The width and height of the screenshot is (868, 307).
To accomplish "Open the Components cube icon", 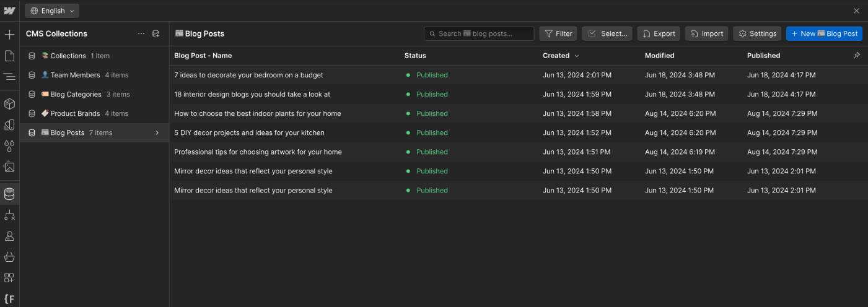I will [x=9, y=103].
